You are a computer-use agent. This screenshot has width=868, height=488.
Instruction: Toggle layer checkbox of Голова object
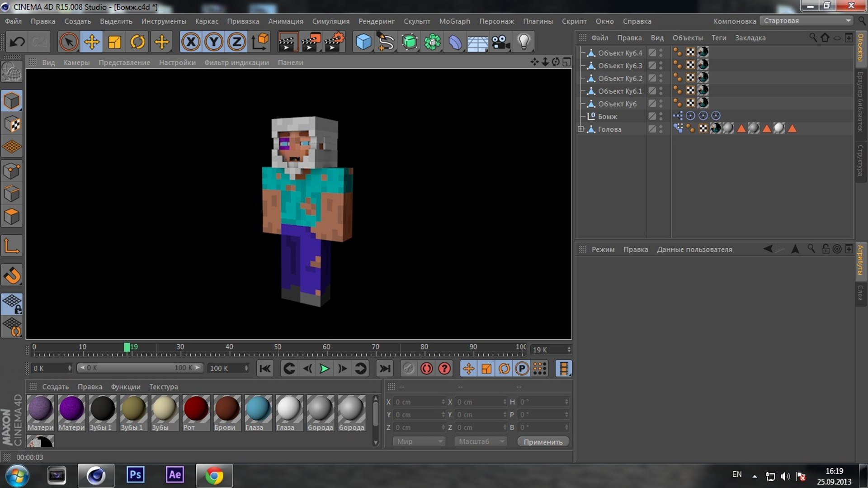652,129
